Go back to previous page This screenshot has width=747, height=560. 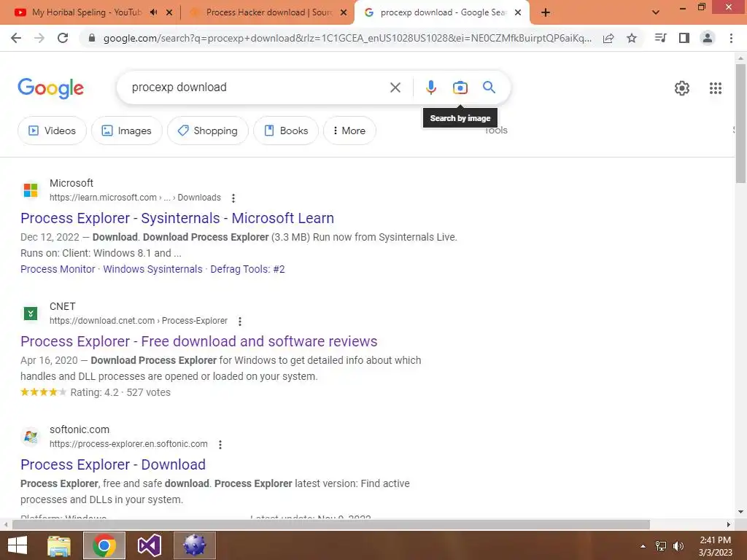tap(16, 38)
